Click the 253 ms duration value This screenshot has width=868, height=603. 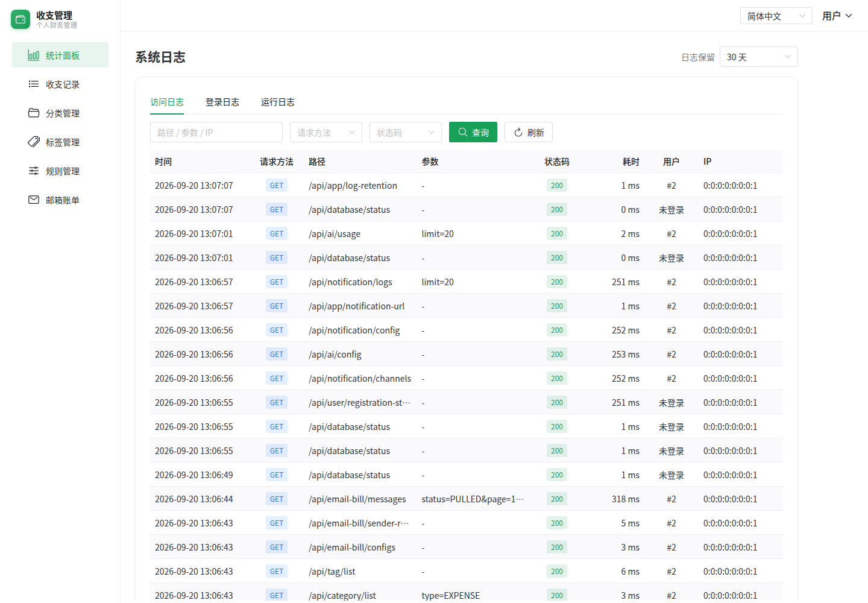pyautogui.click(x=626, y=355)
